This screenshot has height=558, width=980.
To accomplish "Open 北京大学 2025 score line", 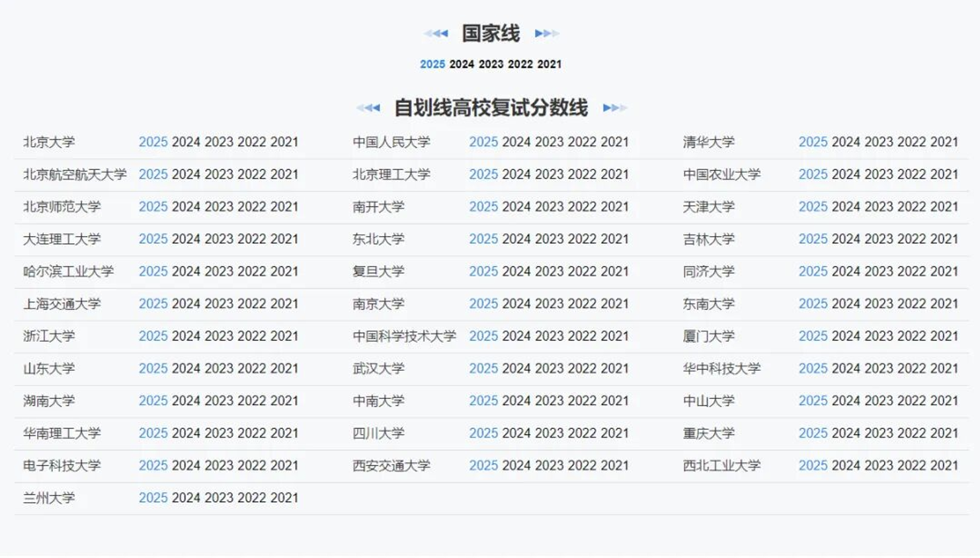I will point(153,142).
